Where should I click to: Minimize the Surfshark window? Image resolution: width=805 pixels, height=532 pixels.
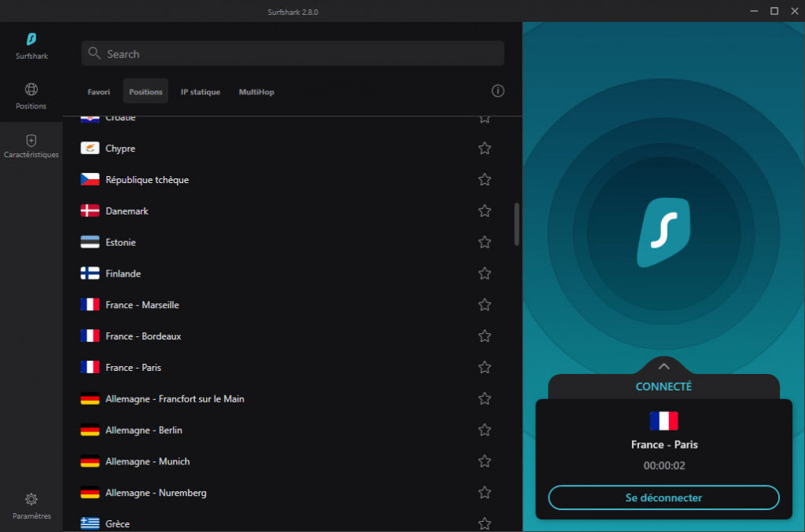point(754,11)
